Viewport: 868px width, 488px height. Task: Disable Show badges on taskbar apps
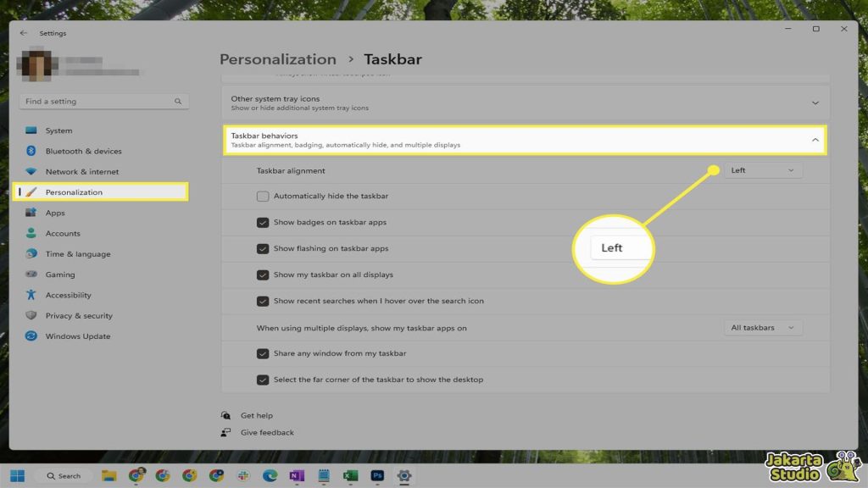pyautogui.click(x=264, y=222)
